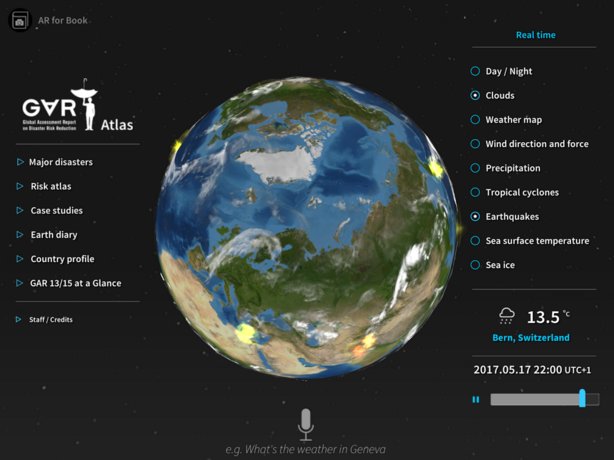The height and width of the screenshot is (460, 614).
Task: Open the Risk atlas menu
Action: 51,186
